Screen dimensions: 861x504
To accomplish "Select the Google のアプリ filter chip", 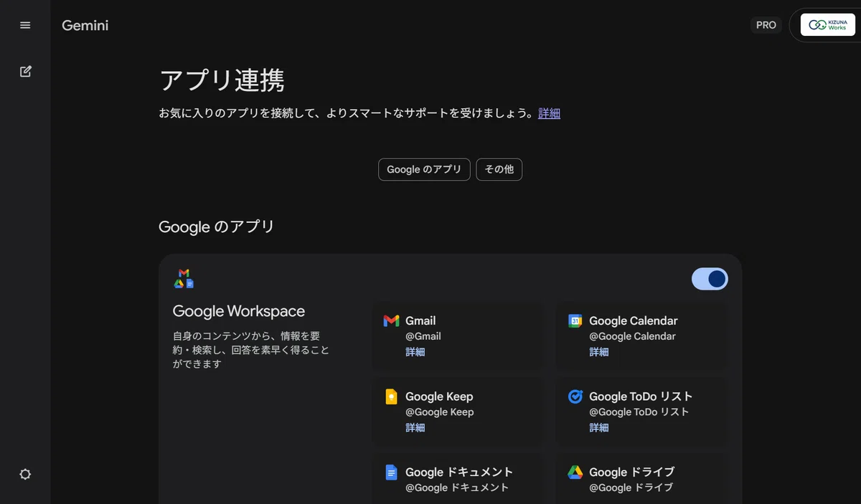I will 424,169.
